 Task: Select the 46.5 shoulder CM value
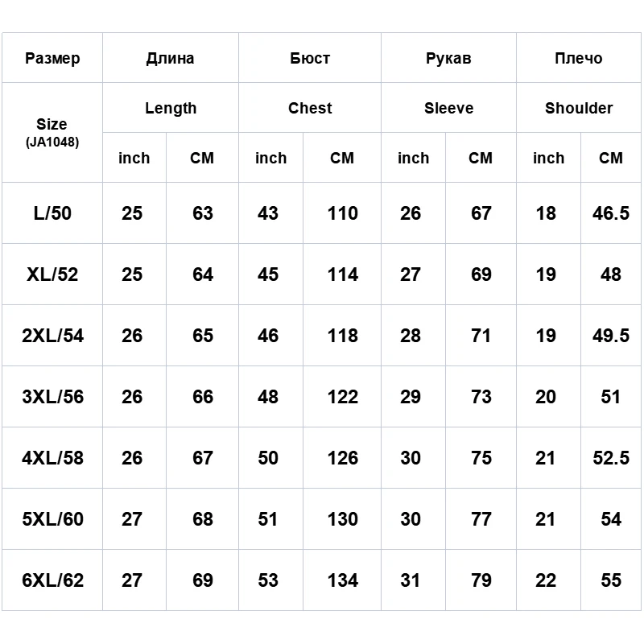[611, 213]
